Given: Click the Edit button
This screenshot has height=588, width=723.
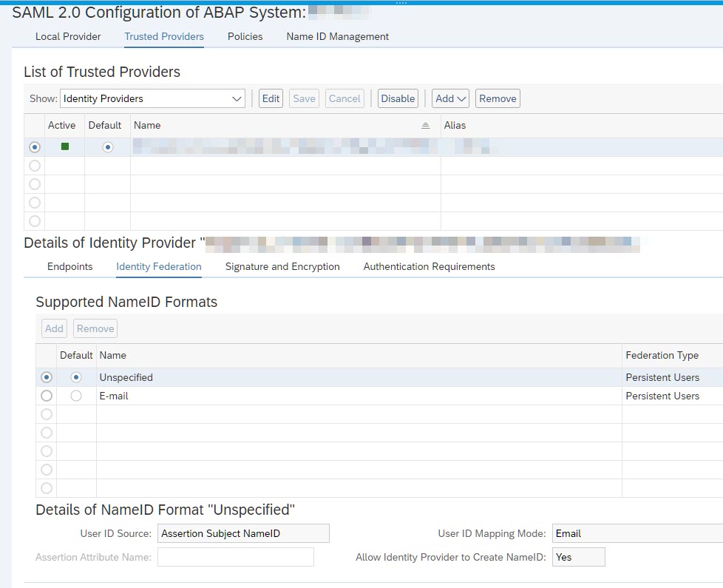Looking at the screenshot, I should (271, 98).
